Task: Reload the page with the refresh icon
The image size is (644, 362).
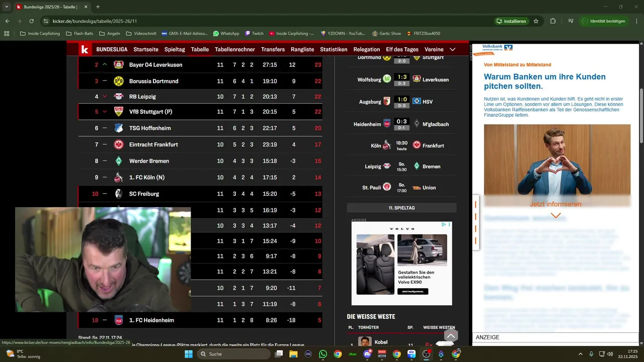Action: (32, 21)
